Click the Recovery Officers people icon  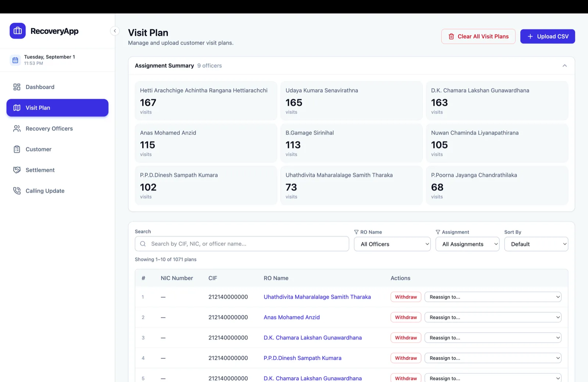17,129
